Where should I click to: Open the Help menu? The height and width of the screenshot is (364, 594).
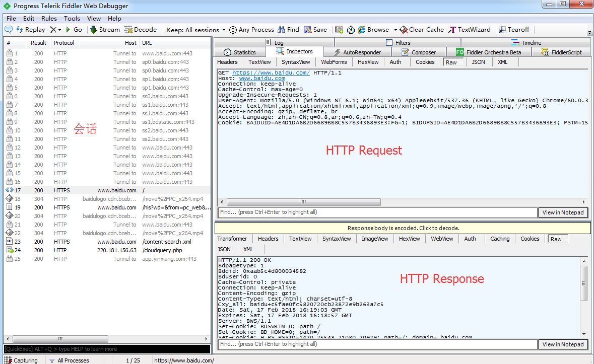point(114,18)
